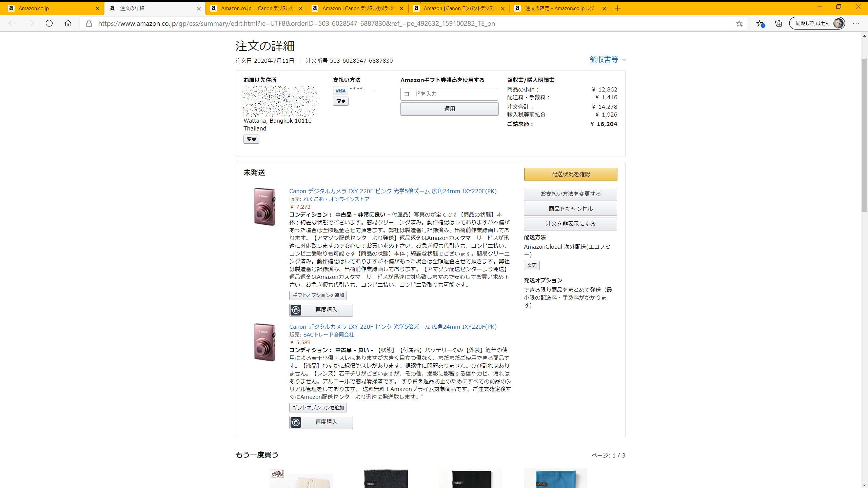
Task: Go to the browser home page
Action: tap(68, 23)
